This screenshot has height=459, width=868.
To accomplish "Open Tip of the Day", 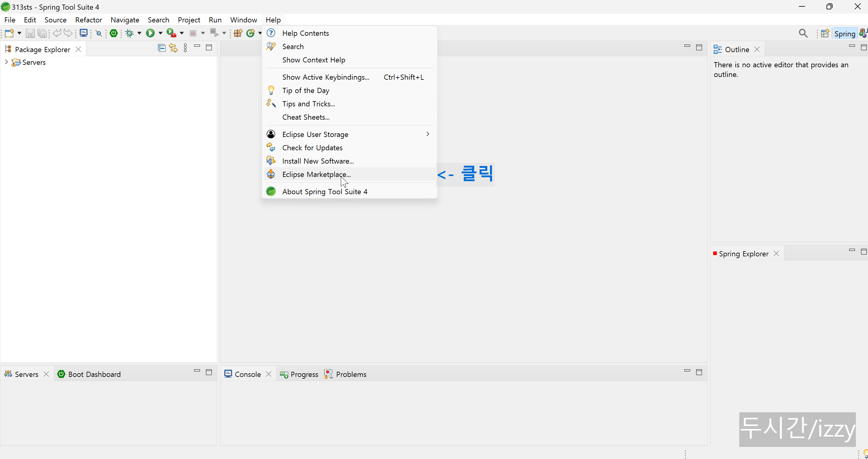I will coord(349,90).
